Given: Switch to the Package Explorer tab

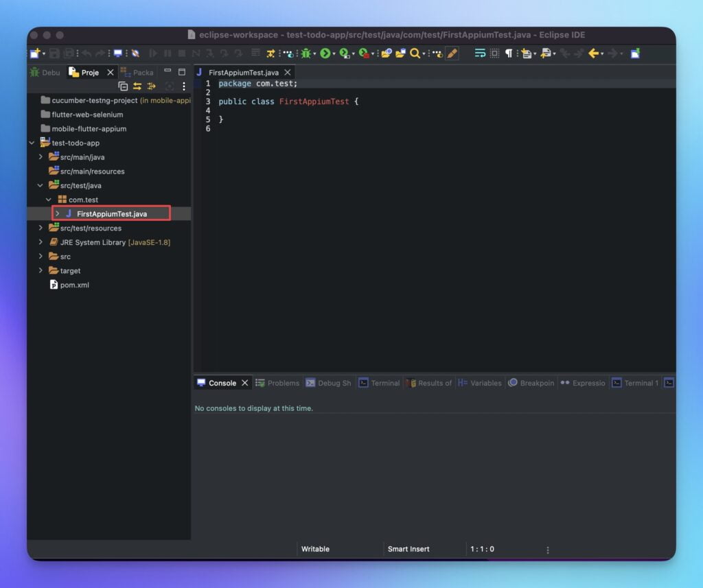Looking at the screenshot, I should pyautogui.click(x=137, y=72).
